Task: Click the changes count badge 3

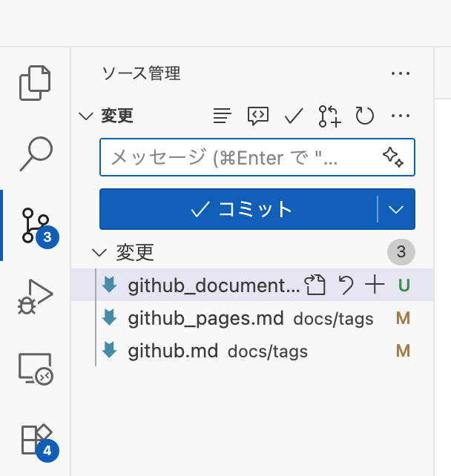Action: pyautogui.click(x=401, y=252)
